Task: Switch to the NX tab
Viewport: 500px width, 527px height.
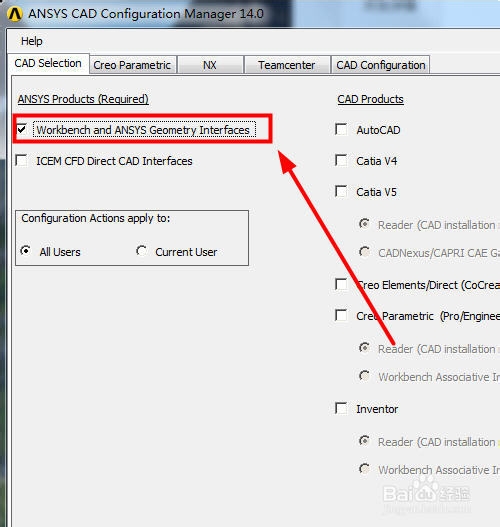Action: pos(210,65)
